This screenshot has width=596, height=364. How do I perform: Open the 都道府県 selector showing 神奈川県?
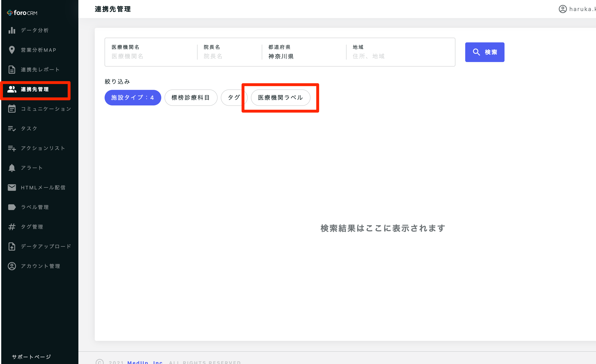(x=304, y=52)
